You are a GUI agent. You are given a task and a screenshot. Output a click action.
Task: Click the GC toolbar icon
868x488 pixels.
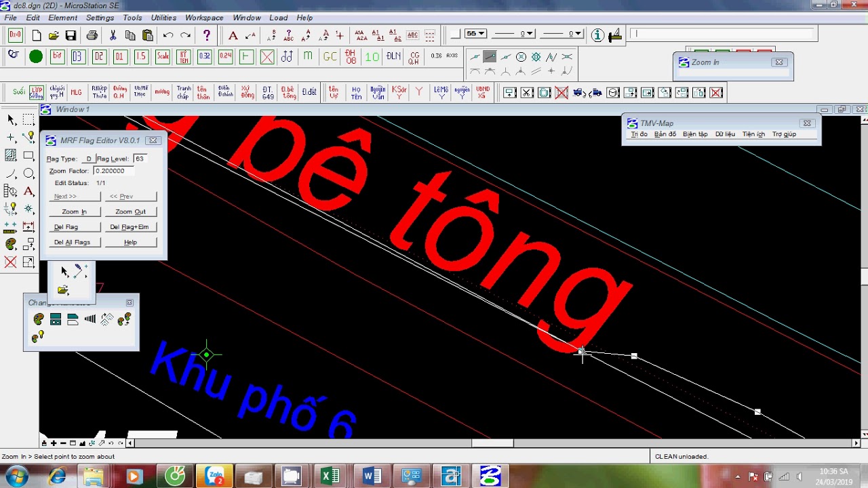(330, 57)
